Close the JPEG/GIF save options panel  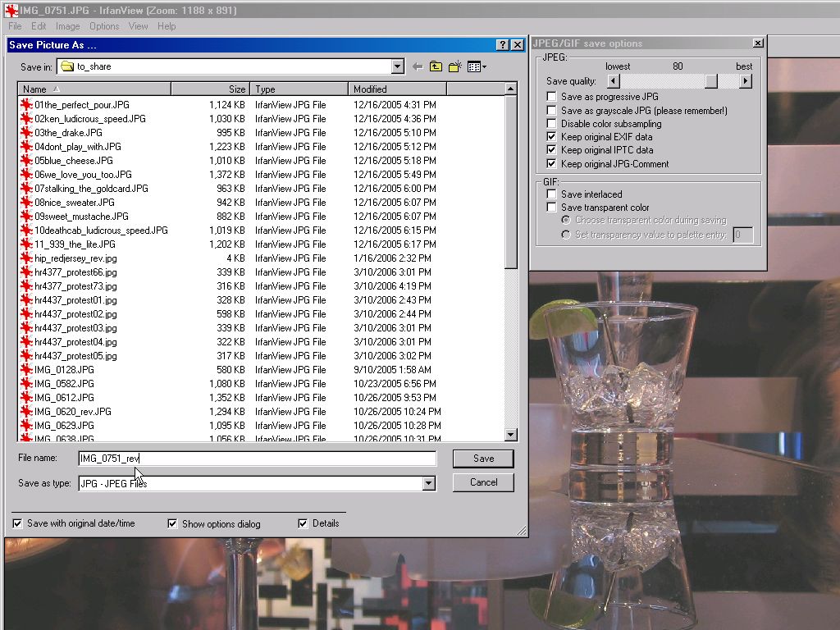[x=758, y=43]
